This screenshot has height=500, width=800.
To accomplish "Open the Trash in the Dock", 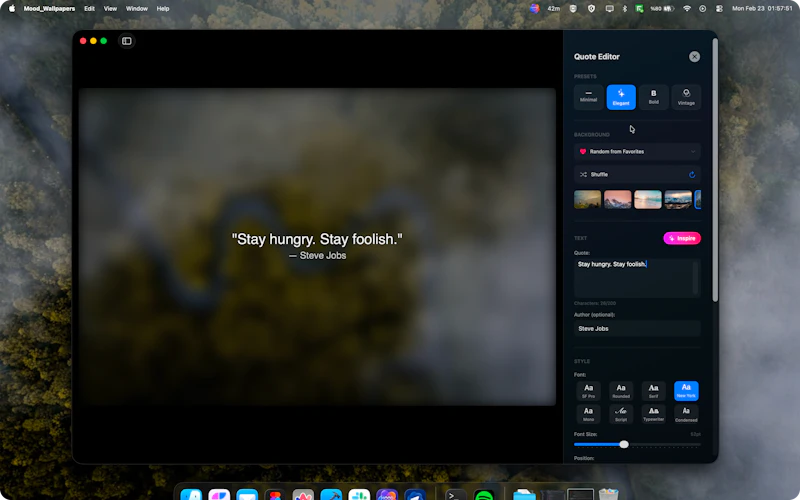I will click(x=608, y=495).
